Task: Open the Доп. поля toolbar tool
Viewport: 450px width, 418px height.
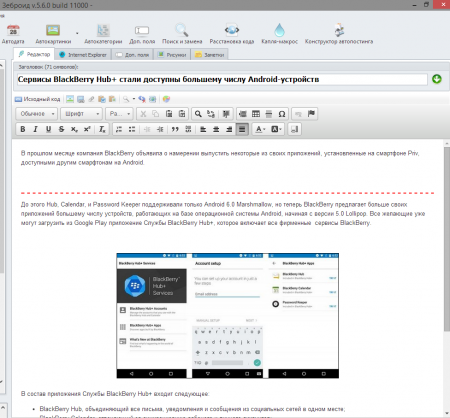Action: point(142,34)
